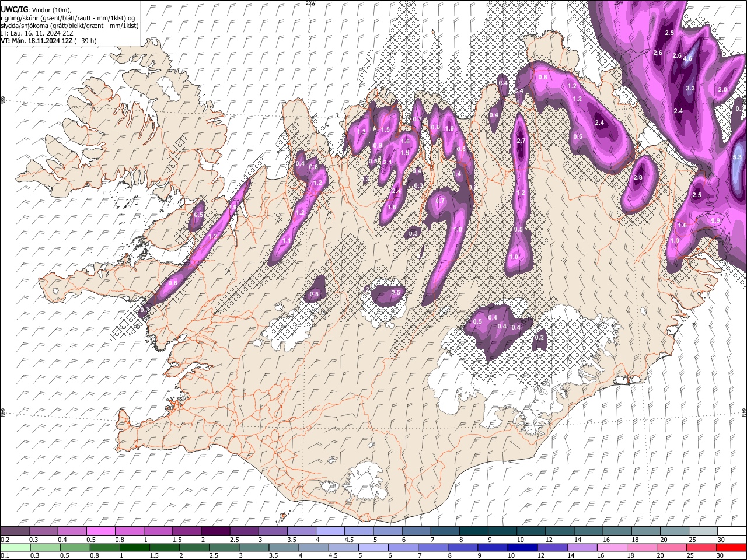The image size is (747, 560).
Task: Click the red bottom-row swatch for 30 mm
Action: point(731,548)
